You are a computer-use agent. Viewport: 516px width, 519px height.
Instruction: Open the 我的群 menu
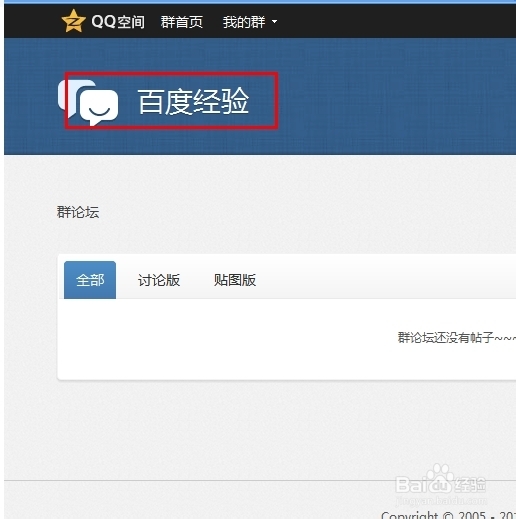[244, 22]
